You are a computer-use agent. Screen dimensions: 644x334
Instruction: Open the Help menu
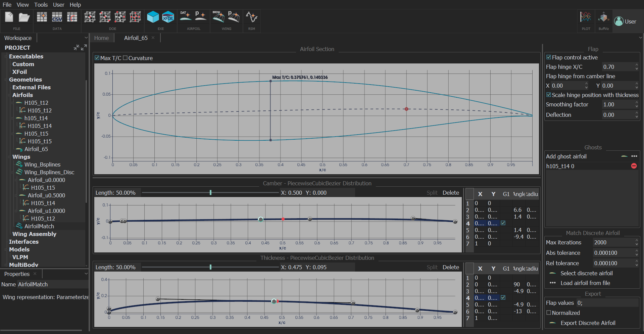[75, 5]
